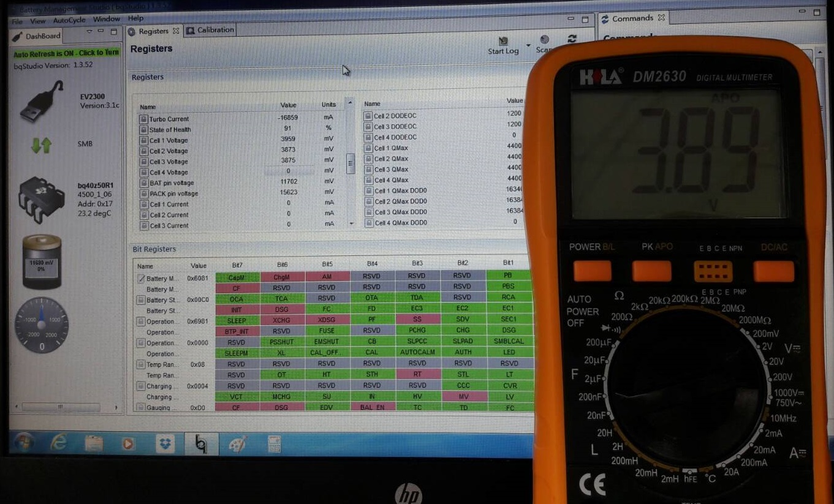
Task: Select the Turbo Current value -16859
Action: tap(288, 118)
